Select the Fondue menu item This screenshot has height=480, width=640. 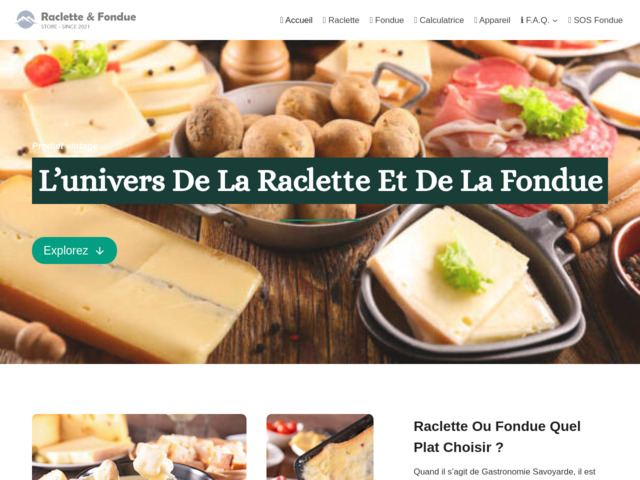pyautogui.click(x=387, y=20)
